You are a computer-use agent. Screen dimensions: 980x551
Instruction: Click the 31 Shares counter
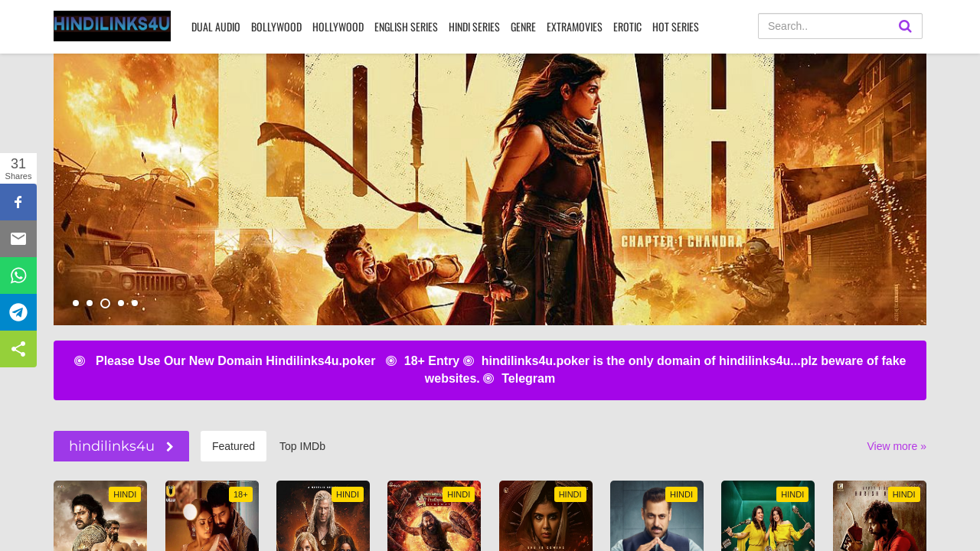pyautogui.click(x=18, y=168)
